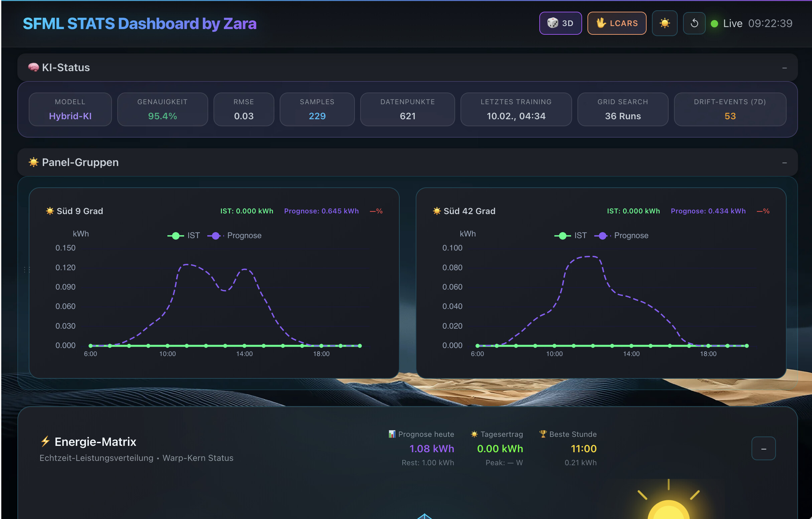Click the lightning bolt Energie-Matrix icon
The image size is (812, 519).
tap(45, 441)
